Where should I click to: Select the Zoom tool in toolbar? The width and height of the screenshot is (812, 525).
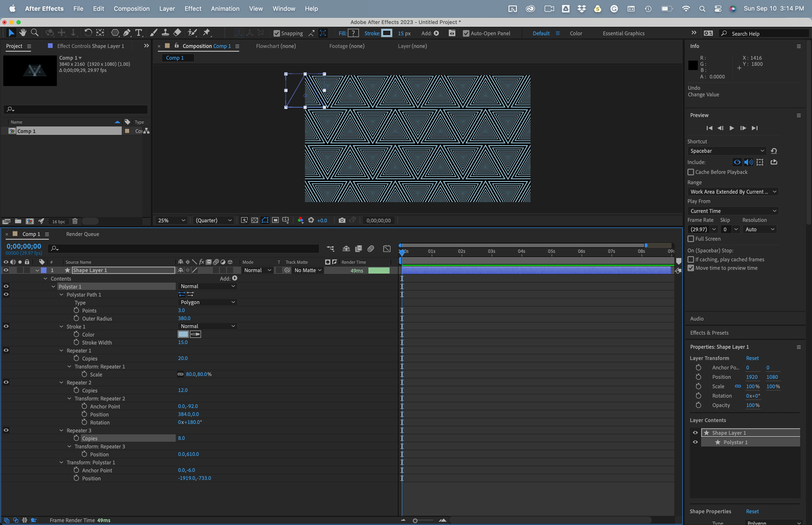click(x=34, y=33)
